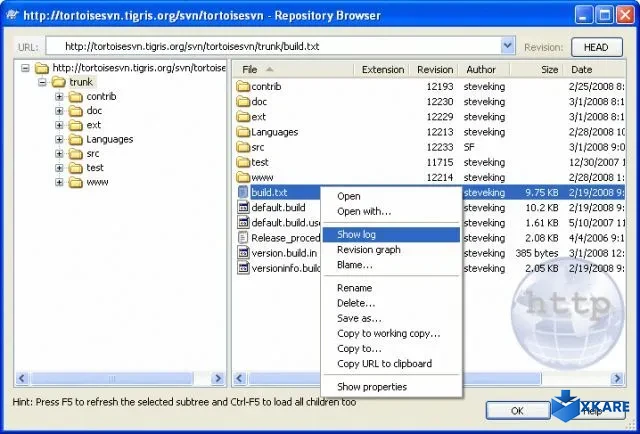The image size is (640, 434).
Task: Click the www folder icon in tree
Action: (x=76, y=182)
